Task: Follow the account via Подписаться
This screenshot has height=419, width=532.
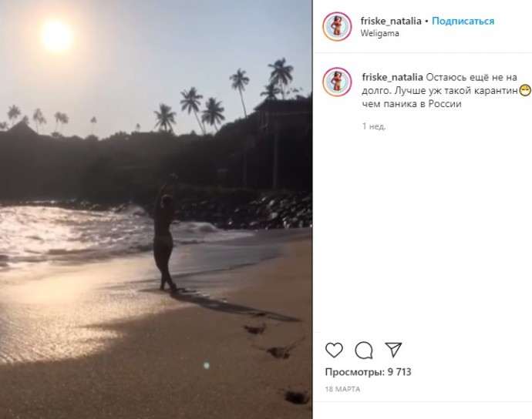Action: point(463,21)
